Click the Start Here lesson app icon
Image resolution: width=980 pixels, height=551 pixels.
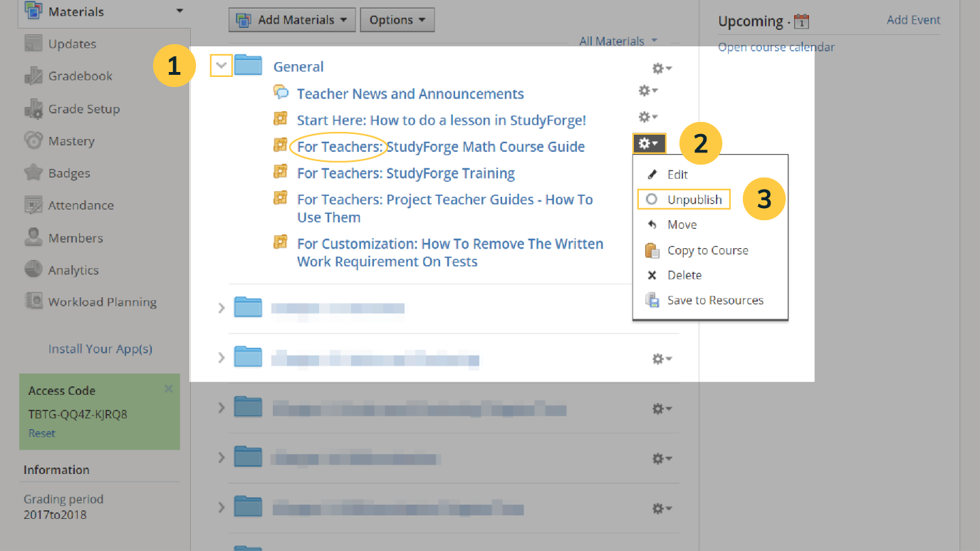281,118
